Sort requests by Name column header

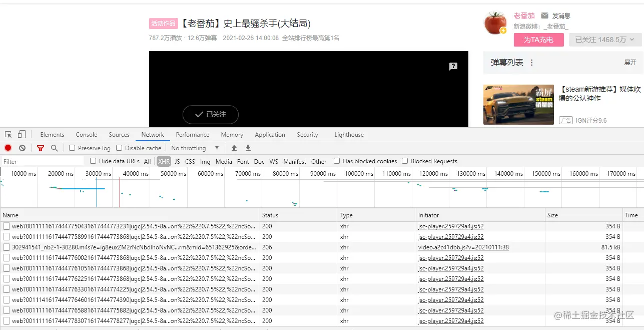(130, 215)
